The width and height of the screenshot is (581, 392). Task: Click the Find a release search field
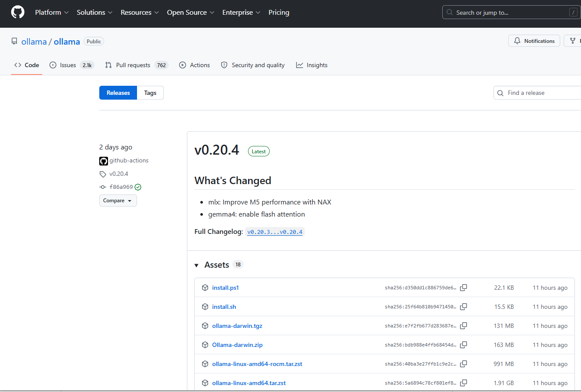click(537, 93)
